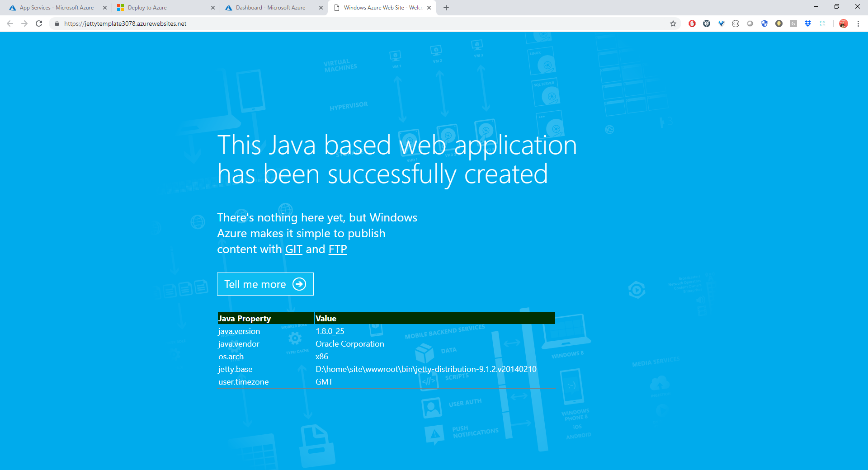This screenshot has width=868, height=470.
Task: Open the gray circle extension icon
Action: (750, 23)
